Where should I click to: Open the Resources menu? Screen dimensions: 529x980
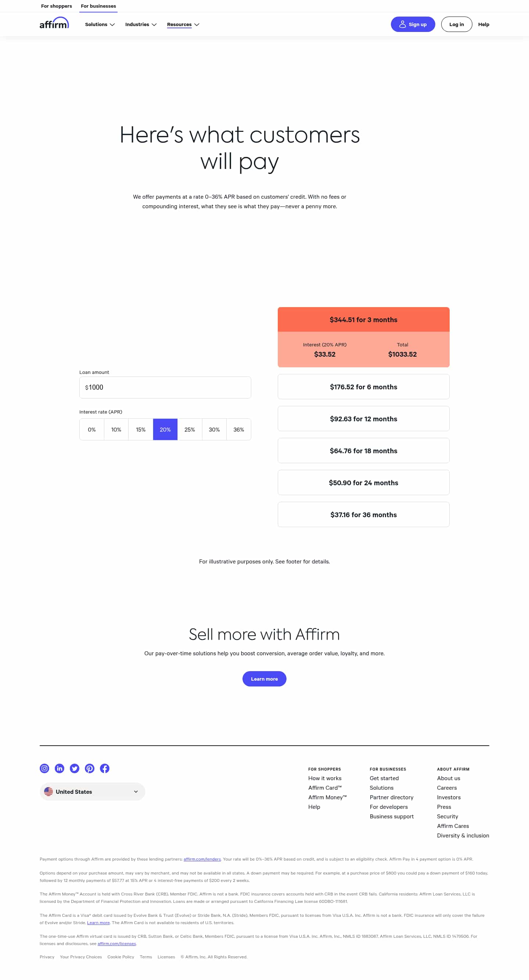(x=183, y=24)
